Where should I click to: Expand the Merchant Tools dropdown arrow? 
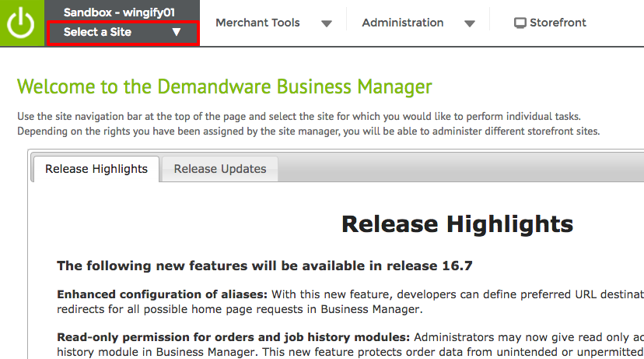point(327,24)
